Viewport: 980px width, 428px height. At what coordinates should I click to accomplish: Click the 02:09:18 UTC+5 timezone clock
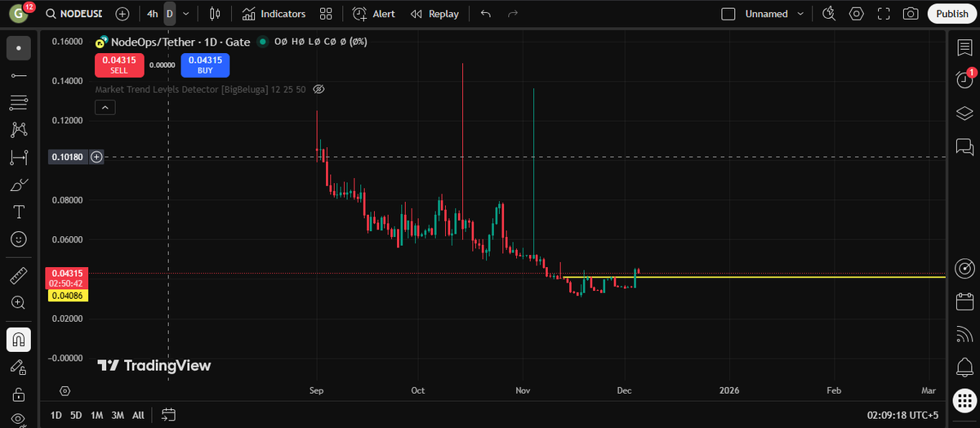coord(902,415)
